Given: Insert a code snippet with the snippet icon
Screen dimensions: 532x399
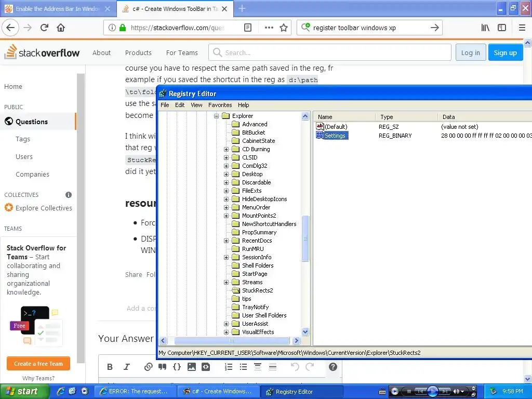Looking at the screenshot, I should (206, 367).
